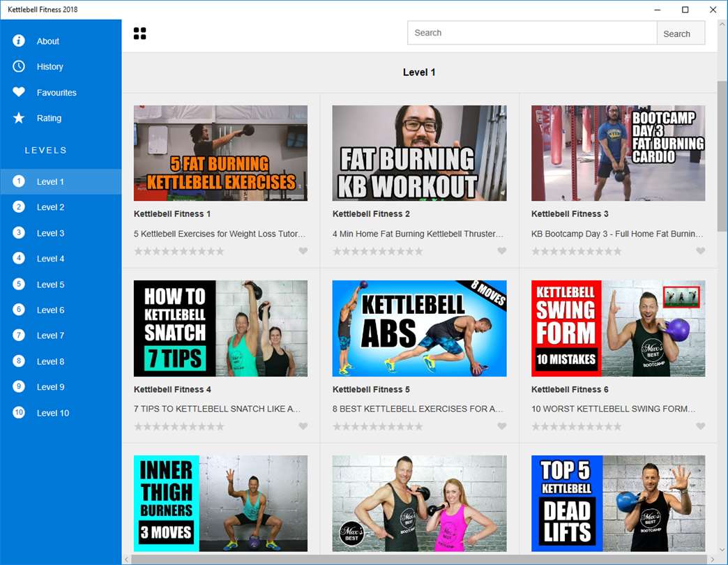Toggle the grid view icon
Image resolution: width=728 pixels, height=565 pixels.
[x=139, y=33]
